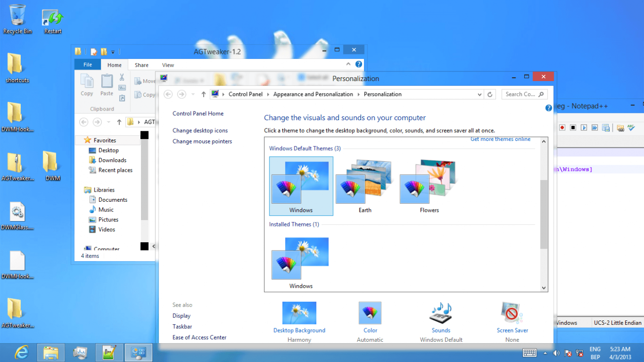Click Notepad++ stop recording button
Image resolution: width=644 pixels, height=362 pixels.
[x=573, y=128]
